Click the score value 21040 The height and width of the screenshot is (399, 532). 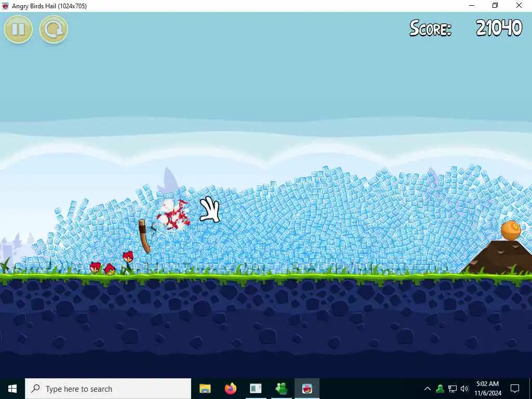(499, 28)
